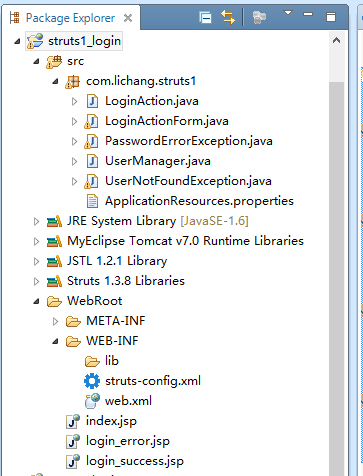Expand JRE System Library node

tap(36, 221)
